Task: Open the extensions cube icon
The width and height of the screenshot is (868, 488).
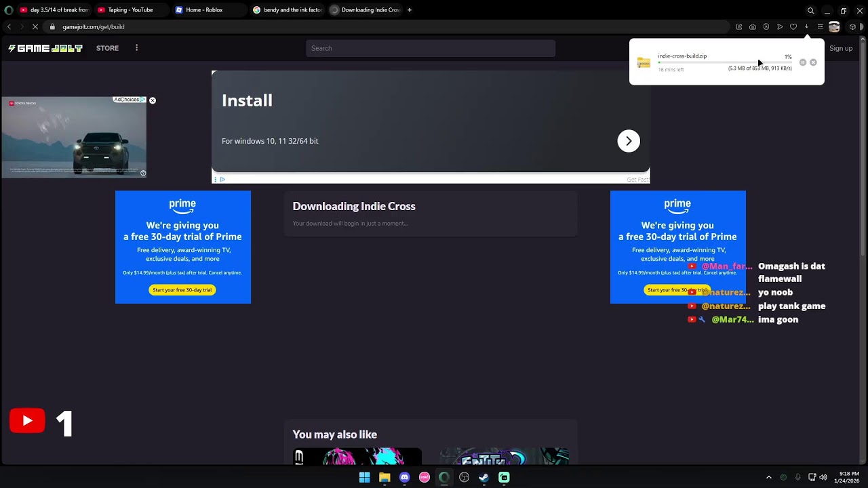Action: pyautogui.click(x=852, y=27)
